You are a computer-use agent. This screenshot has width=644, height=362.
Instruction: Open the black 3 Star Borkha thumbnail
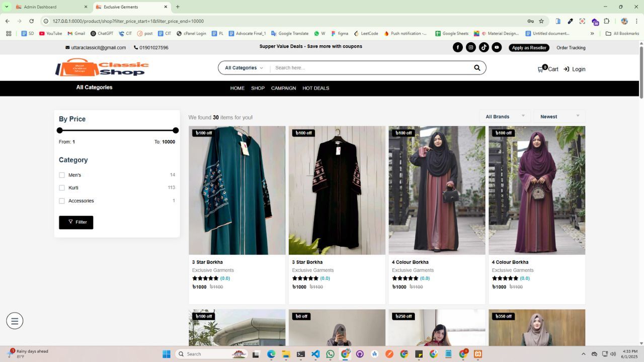tap(337, 191)
